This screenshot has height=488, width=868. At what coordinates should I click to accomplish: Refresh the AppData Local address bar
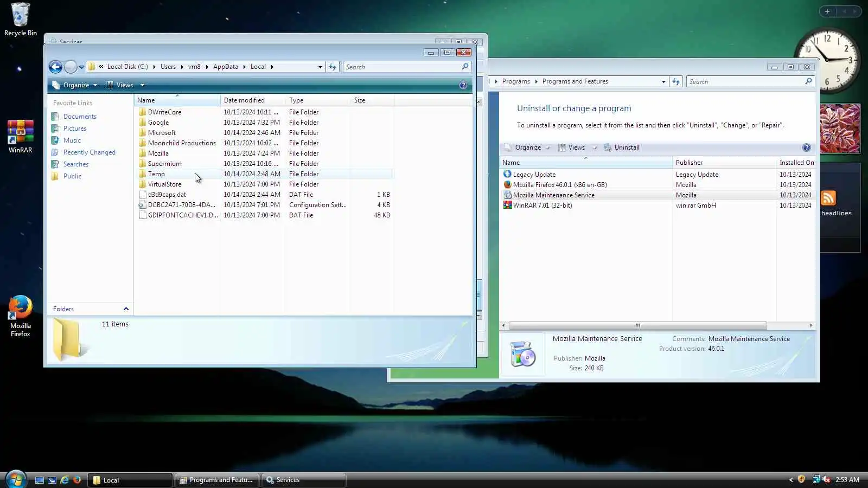[x=333, y=67]
